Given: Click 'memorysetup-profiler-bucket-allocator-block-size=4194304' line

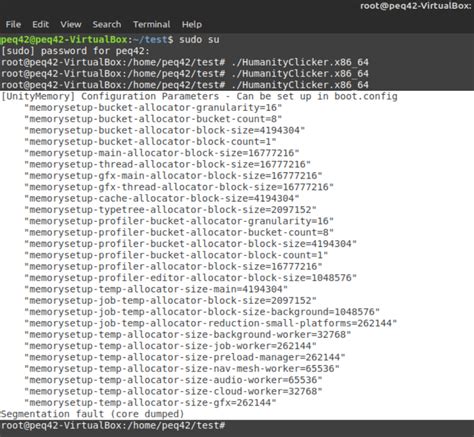Looking at the screenshot, I should 190,244.
